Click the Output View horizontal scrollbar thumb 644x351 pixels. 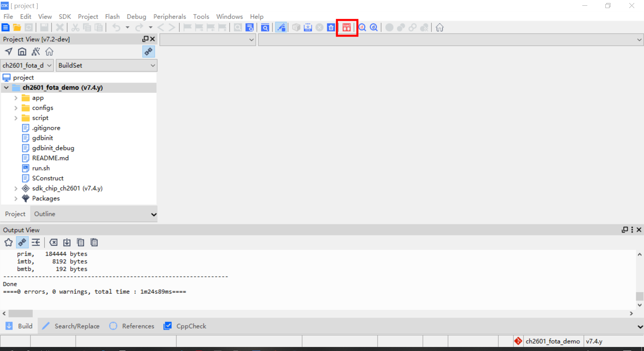point(20,313)
